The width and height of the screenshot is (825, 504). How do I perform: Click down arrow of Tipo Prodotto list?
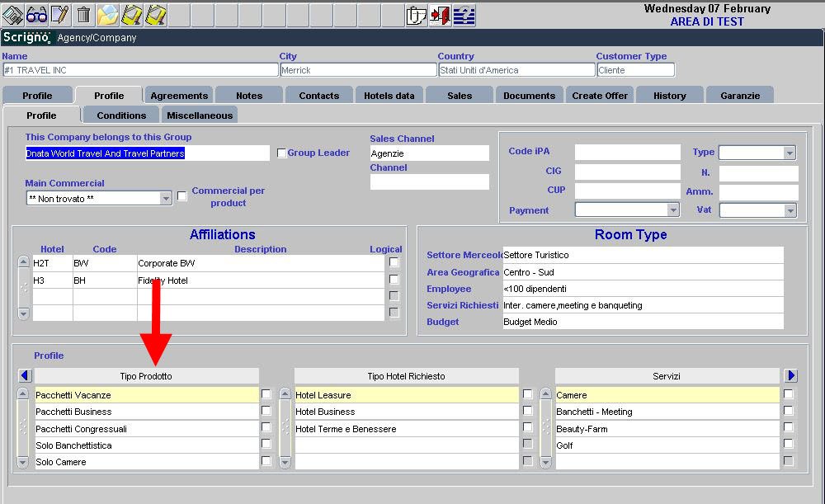click(22, 463)
